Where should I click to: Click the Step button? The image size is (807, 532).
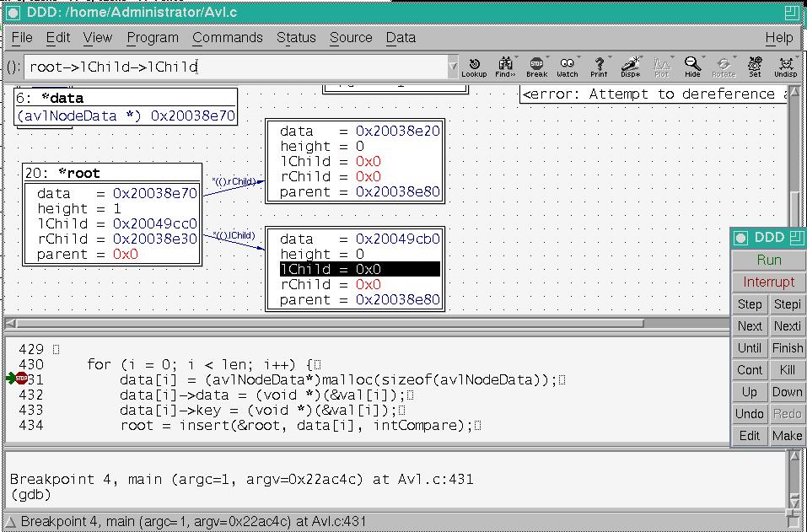pyautogui.click(x=750, y=304)
